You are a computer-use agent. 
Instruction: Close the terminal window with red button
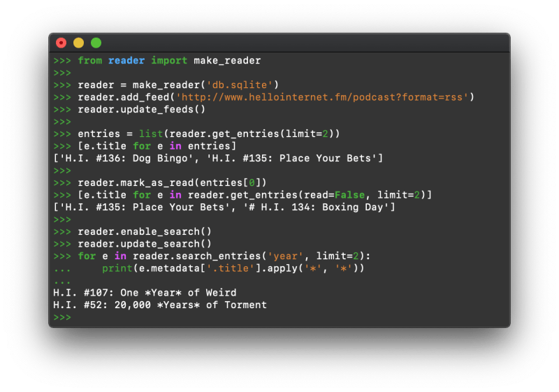(x=61, y=43)
